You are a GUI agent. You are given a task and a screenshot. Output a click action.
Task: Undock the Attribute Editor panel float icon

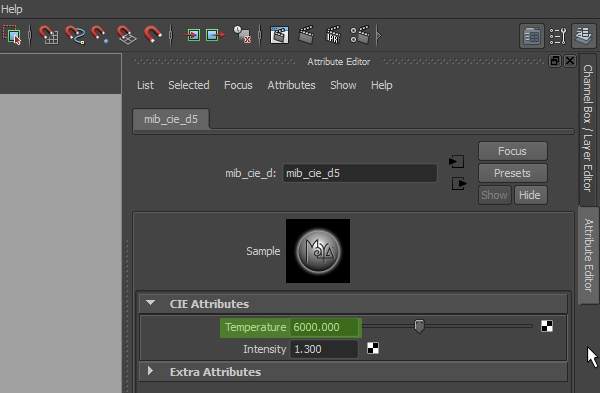pos(554,61)
